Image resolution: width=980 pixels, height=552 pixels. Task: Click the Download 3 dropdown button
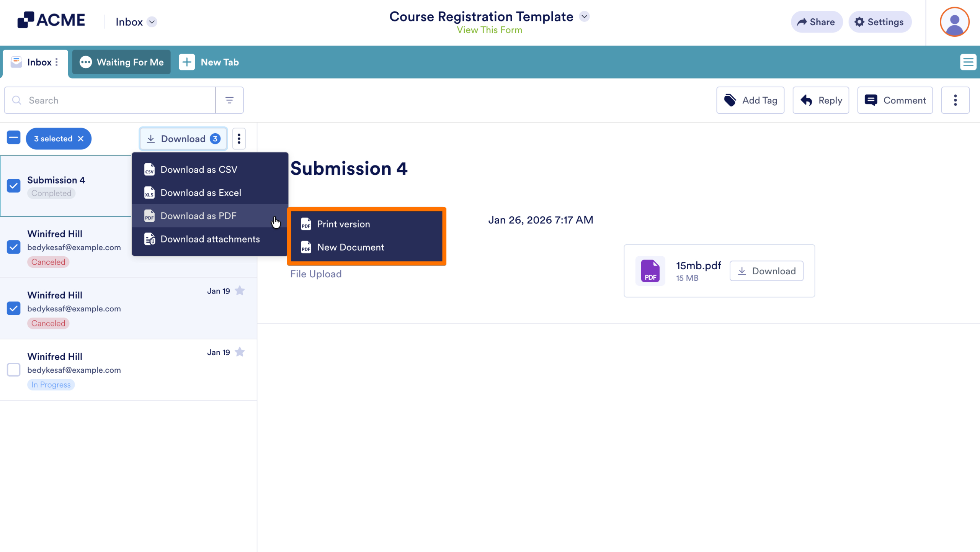[183, 139]
